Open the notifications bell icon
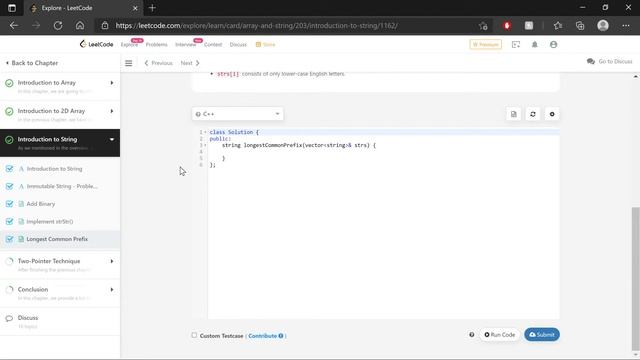640x360 pixels. point(534,44)
